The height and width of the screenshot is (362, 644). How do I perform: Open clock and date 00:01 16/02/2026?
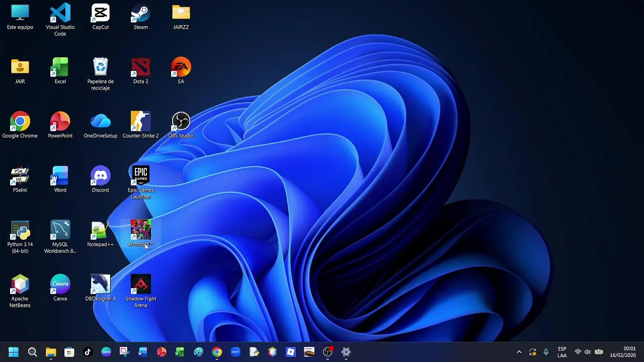click(623, 352)
